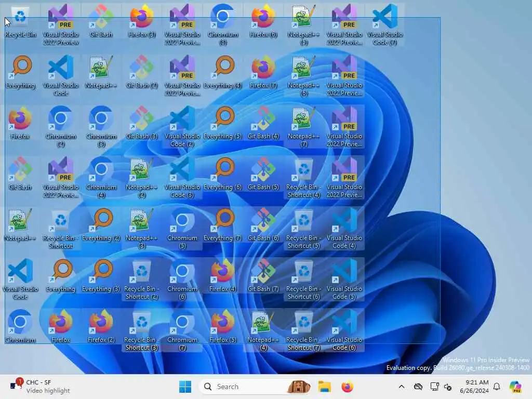Open File Explorer from the taskbar
532x399 pixels.
324,387
